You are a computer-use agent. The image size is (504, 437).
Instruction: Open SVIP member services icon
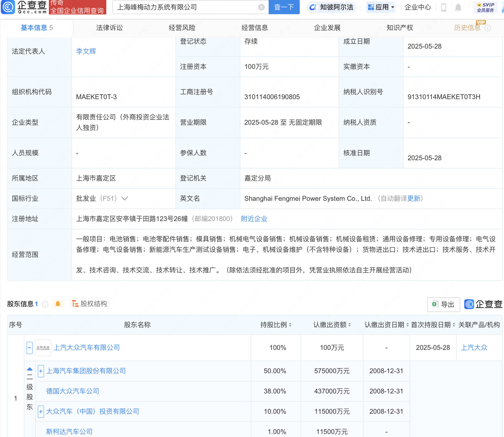pos(485,7)
